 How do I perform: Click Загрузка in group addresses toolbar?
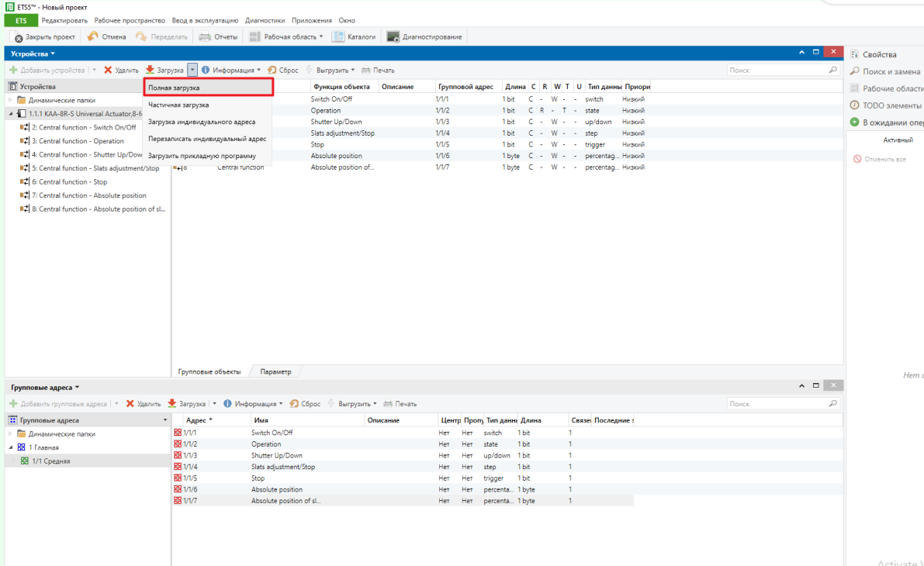click(187, 404)
